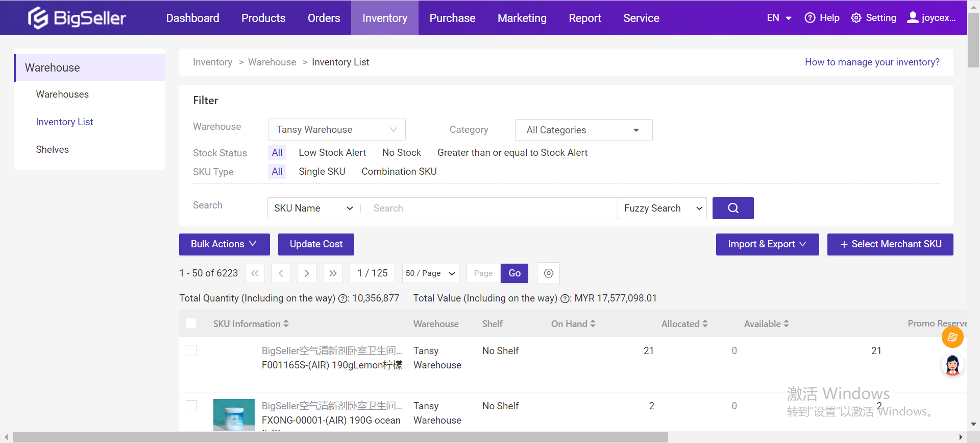
Task: Open column settings gear icon
Action: tap(548, 273)
